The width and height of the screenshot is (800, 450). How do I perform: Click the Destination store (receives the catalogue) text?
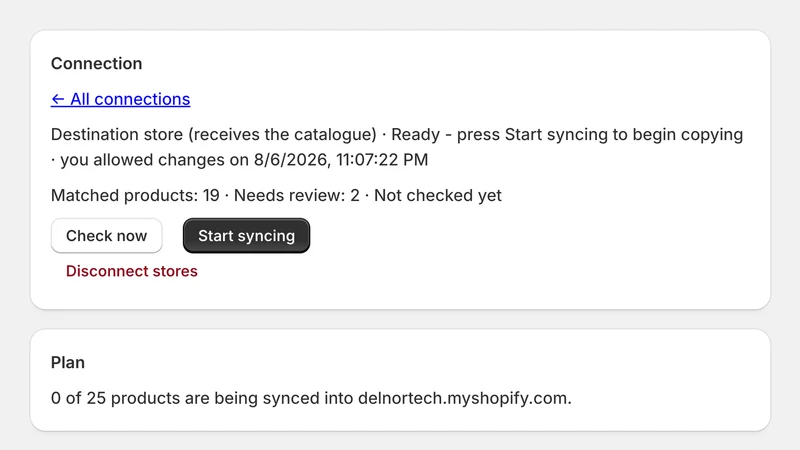point(214,135)
